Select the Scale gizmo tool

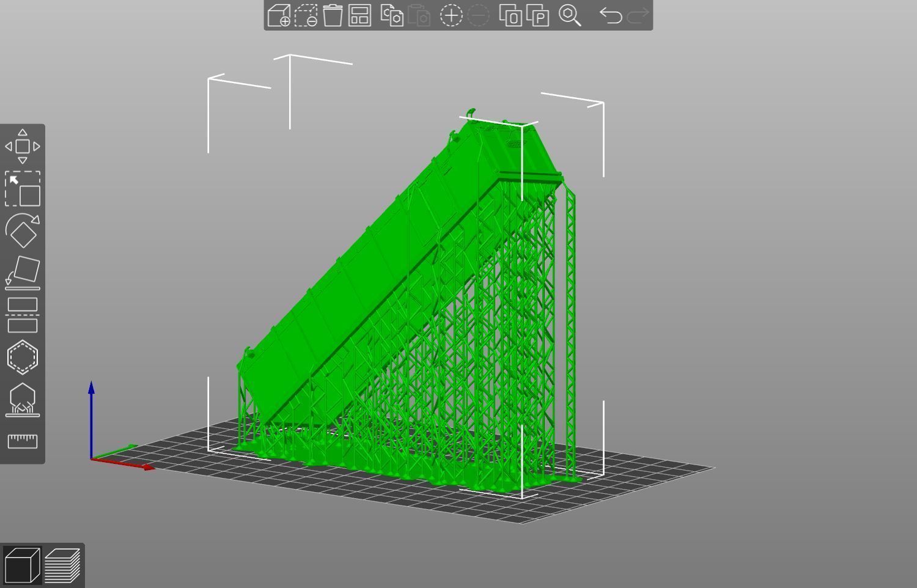[x=23, y=188]
